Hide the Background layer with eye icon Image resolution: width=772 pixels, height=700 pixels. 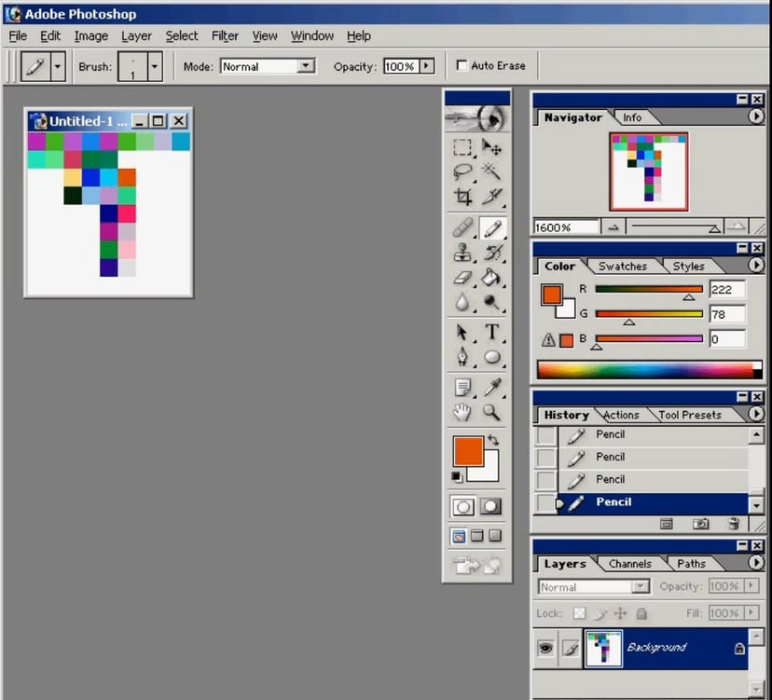coord(545,648)
